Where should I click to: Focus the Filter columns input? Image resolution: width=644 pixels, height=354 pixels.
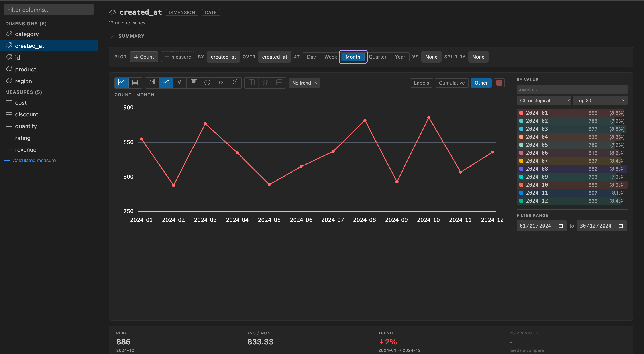[x=49, y=10]
